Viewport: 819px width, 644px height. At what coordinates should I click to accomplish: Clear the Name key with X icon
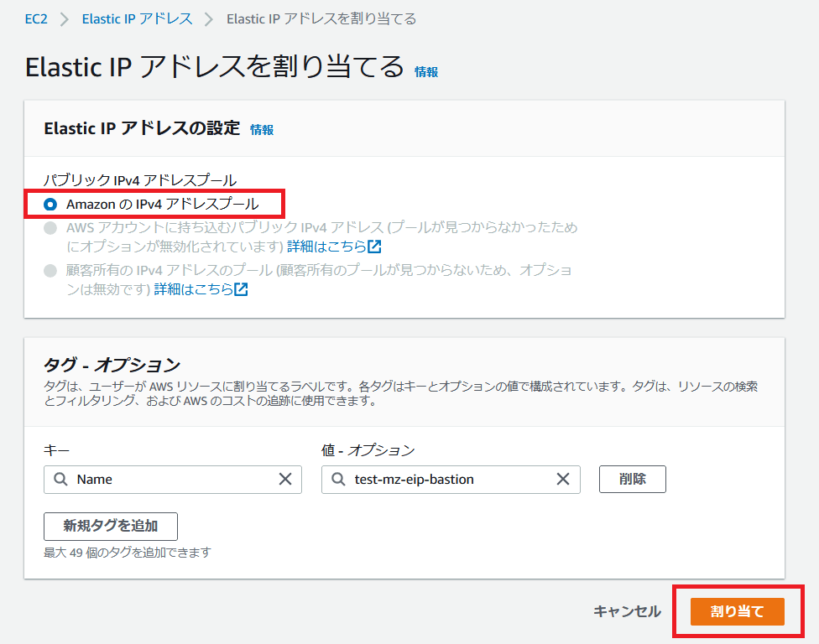pyautogui.click(x=285, y=479)
